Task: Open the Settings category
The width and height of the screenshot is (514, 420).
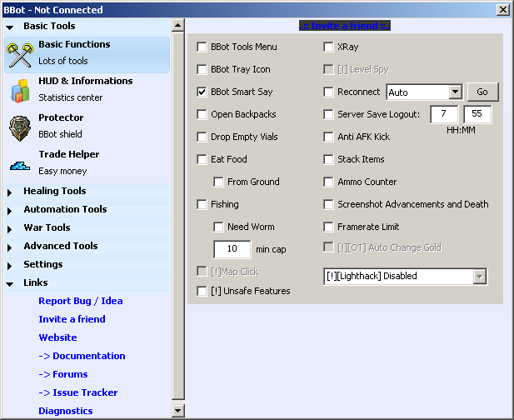Action: point(42,264)
